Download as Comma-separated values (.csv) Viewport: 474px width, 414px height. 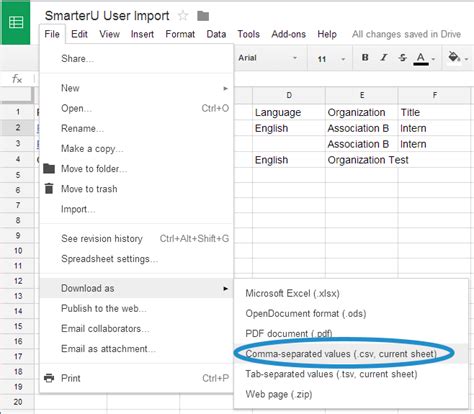click(351, 354)
